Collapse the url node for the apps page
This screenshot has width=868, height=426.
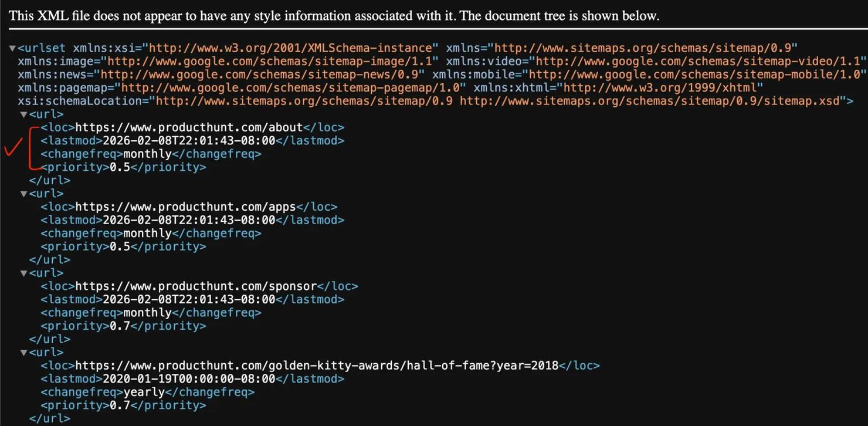click(x=24, y=194)
